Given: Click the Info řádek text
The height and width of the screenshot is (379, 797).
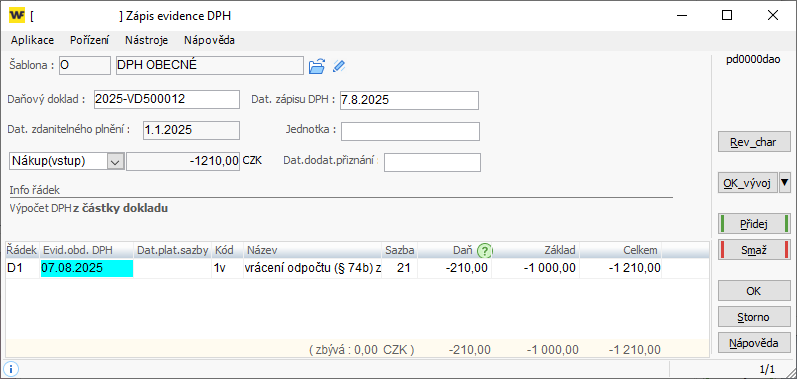Looking at the screenshot, I should 35,191.
